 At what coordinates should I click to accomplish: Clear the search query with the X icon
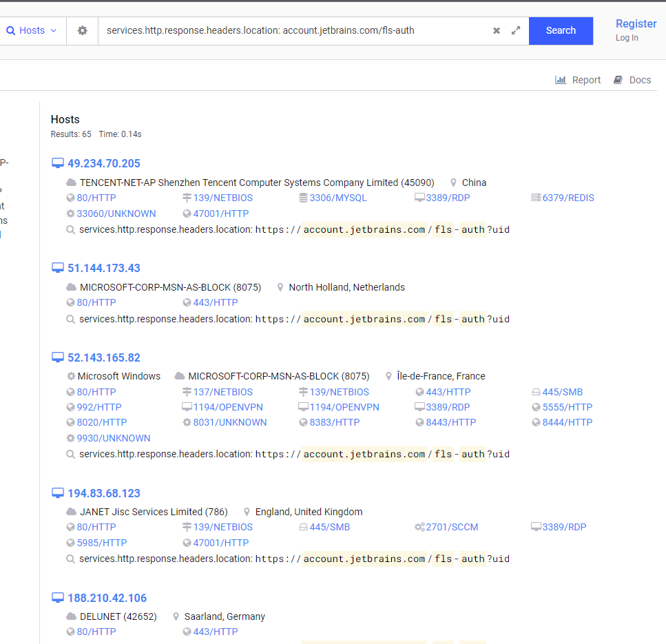pos(497,31)
